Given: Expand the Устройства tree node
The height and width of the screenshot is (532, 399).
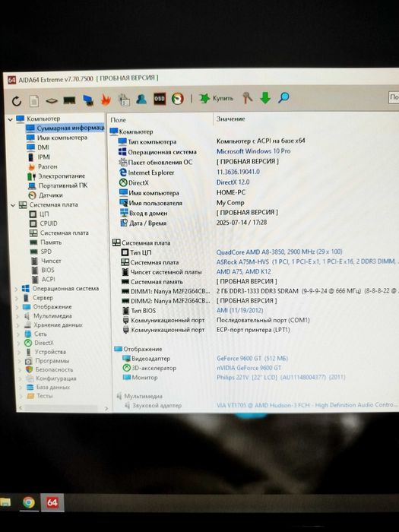Looking at the screenshot, I should [19, 353].
